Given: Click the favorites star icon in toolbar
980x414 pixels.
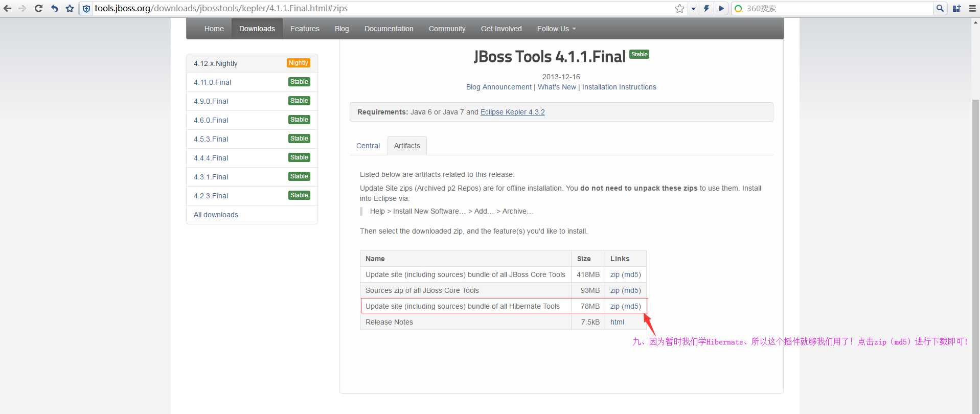Looking at the screenshot, I should [70, 8].
